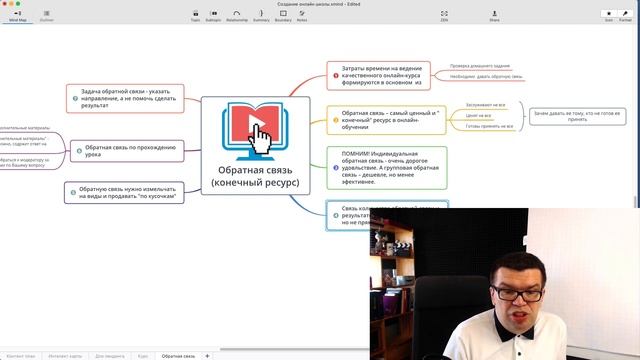Click the vertical scrollbar on the right edge

pyautogui.click(x=635, y=202)
